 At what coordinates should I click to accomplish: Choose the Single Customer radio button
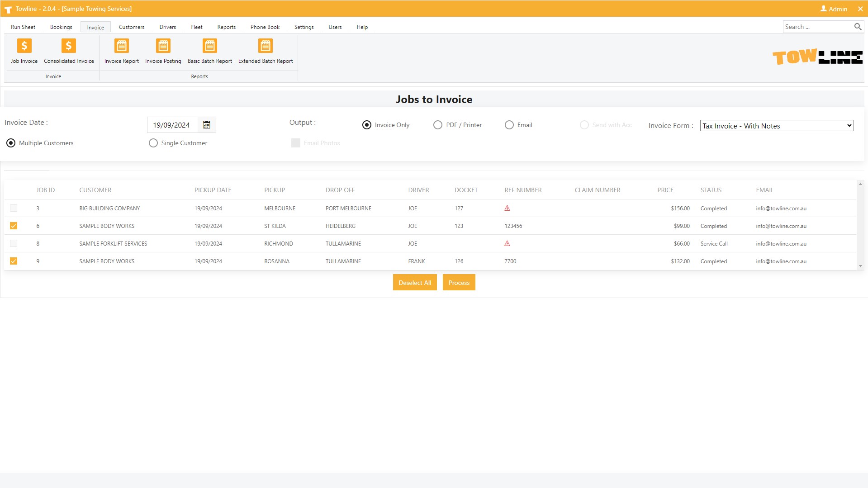(x=153, y=143)
